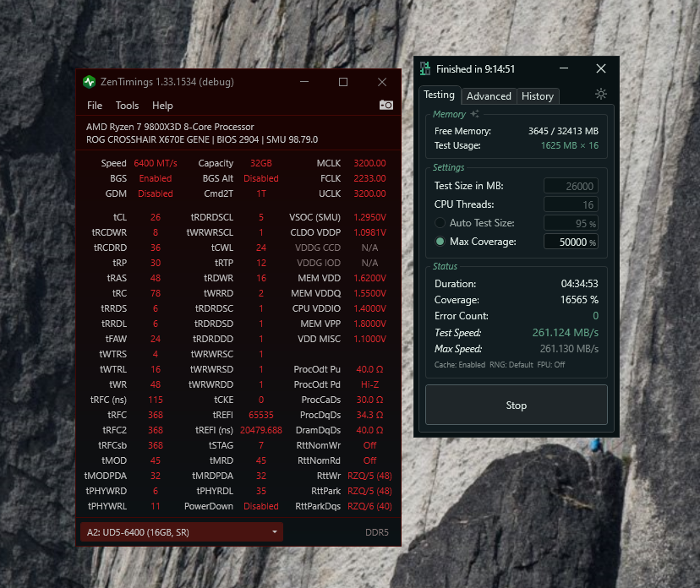Expand the A2: UD5-6400 module dropdown
This screenshot has width=700, height=588.
click(182, 532)
